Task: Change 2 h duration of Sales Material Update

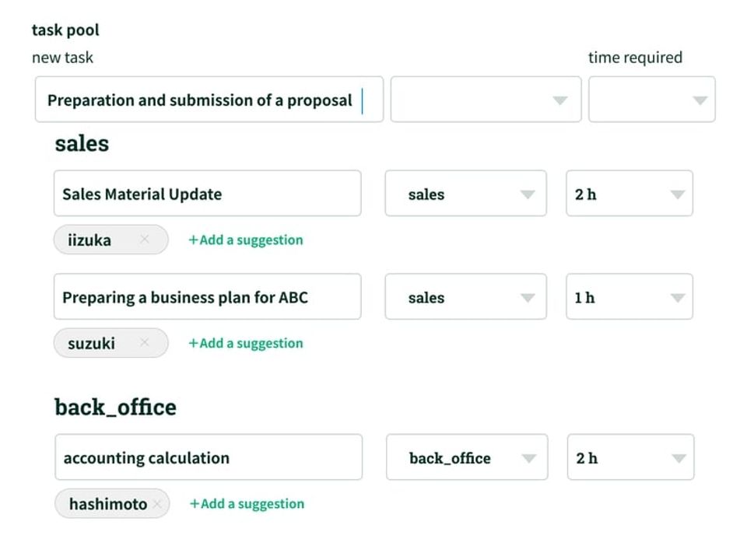Action: click(629, 194)
